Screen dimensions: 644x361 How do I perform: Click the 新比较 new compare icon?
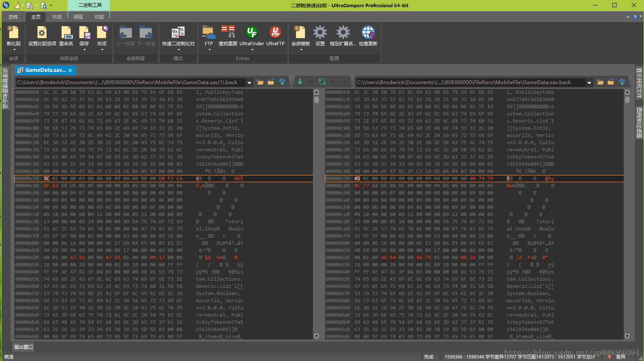pyautogui.click(x=13, y=33)
